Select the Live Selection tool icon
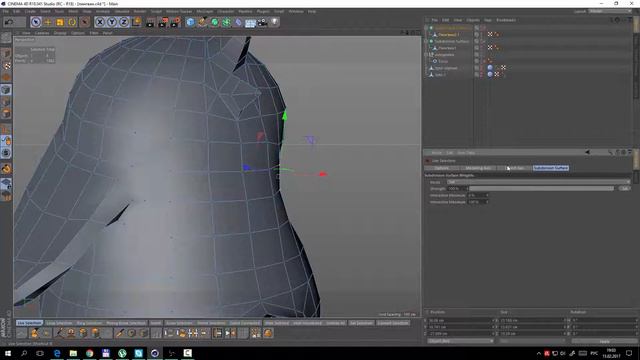 click(x=36, y=22)
